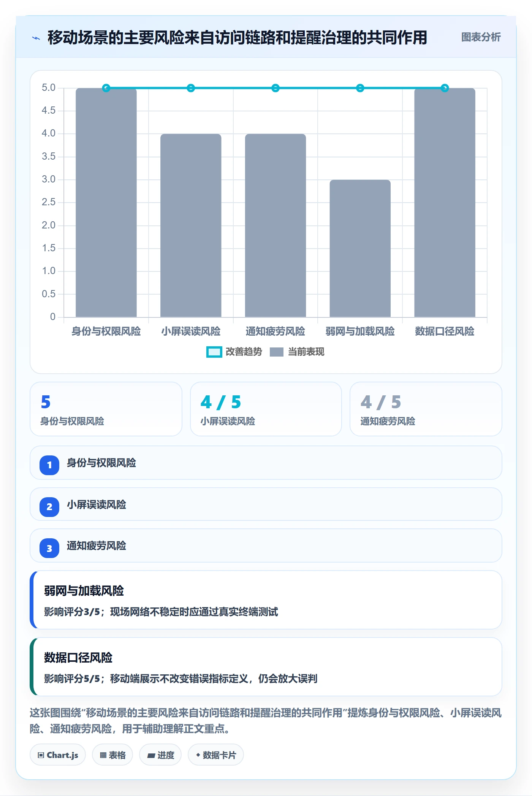Click the grid icon in 表格 tag

(x=103, y=755)
